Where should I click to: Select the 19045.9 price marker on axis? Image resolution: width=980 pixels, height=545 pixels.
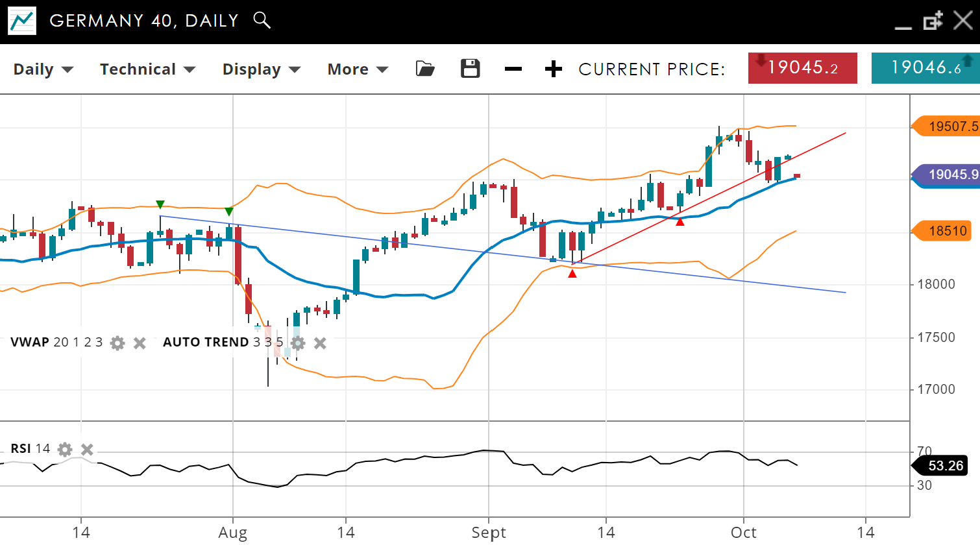point(947,175)
